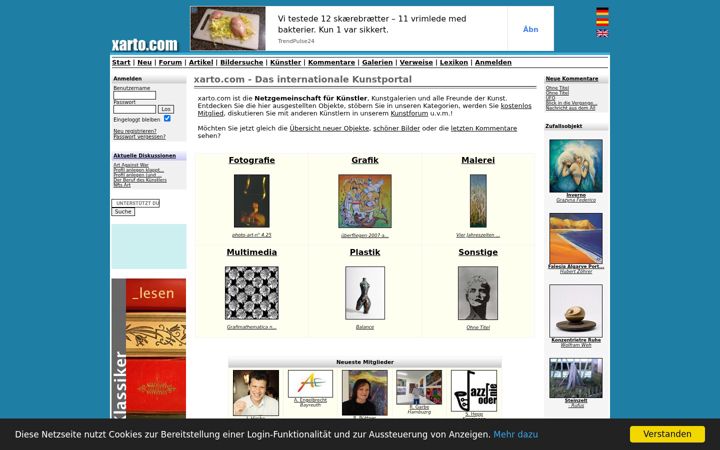Open the Plastik category heading
The image size is (720, 450).
coord(365,252)
